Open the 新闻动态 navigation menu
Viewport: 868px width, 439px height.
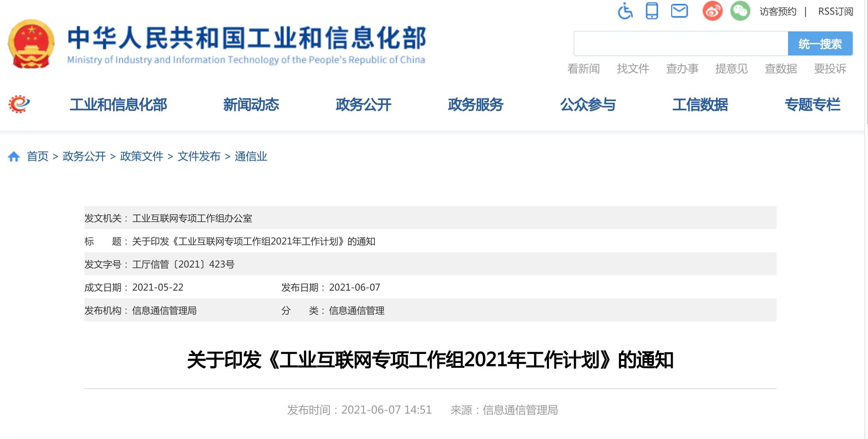coord(251,105)
